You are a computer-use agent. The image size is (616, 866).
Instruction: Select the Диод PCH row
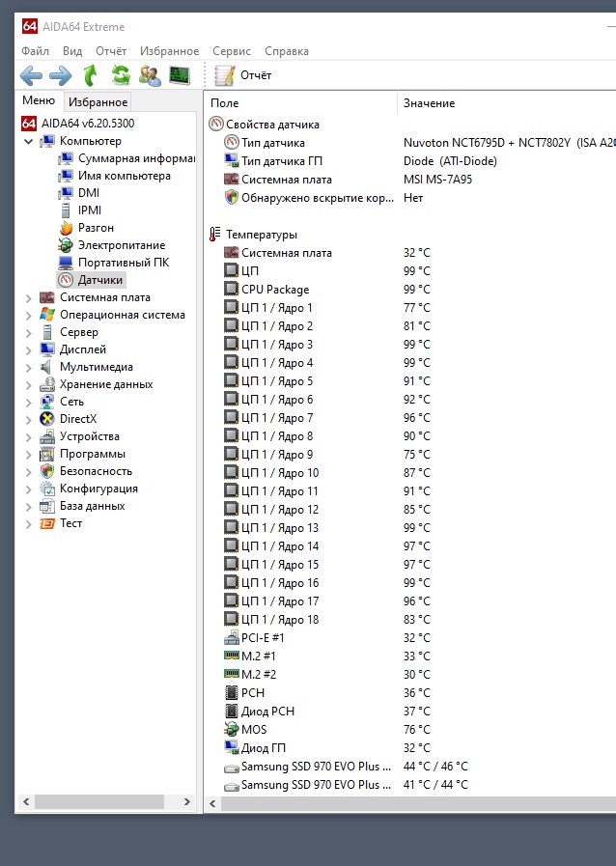410,712
